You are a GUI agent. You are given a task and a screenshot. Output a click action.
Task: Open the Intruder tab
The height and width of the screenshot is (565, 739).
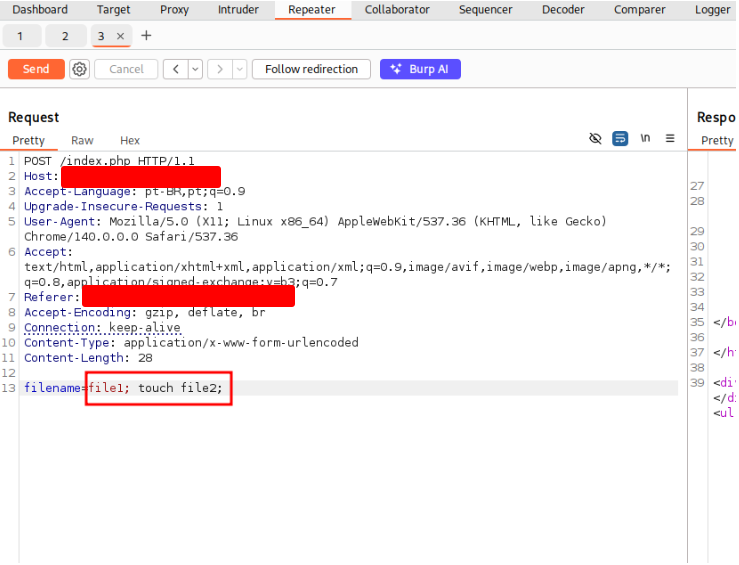(x=238, y=10)
